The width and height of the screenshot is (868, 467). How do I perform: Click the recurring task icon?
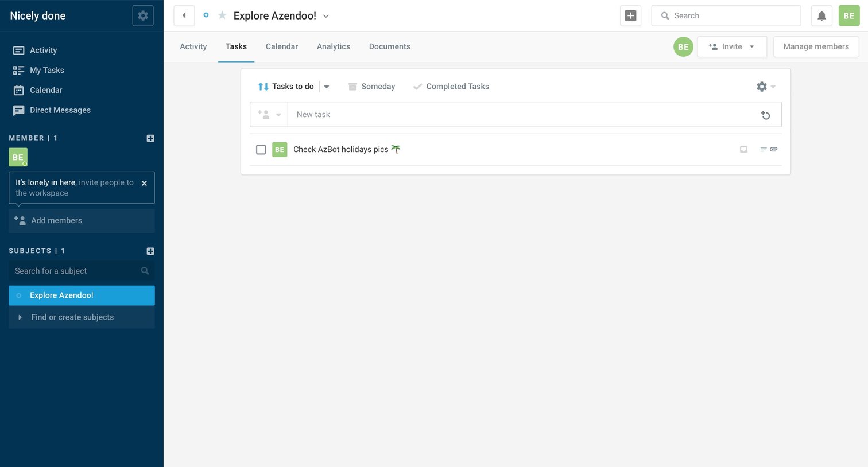click(765, 115)
